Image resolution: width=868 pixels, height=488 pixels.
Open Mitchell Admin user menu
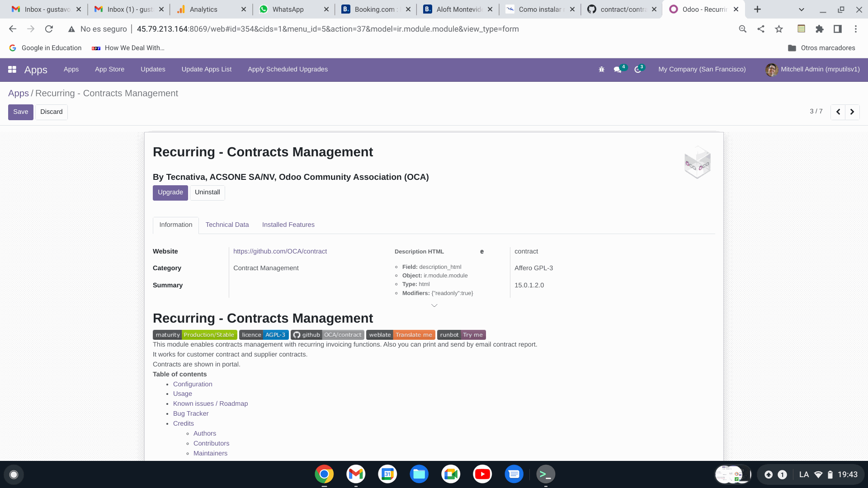812,70
